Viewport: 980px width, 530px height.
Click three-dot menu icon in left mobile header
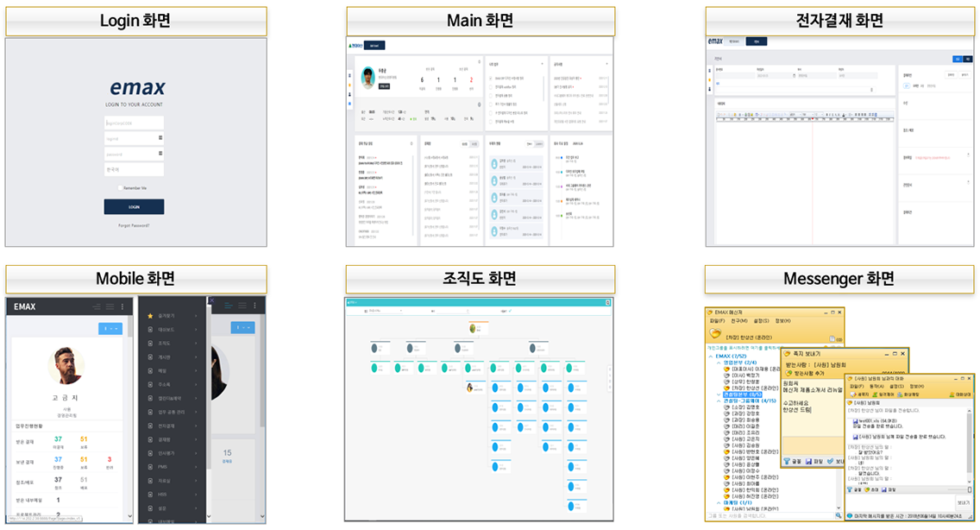pyautogui.click(x=122, y=306)
